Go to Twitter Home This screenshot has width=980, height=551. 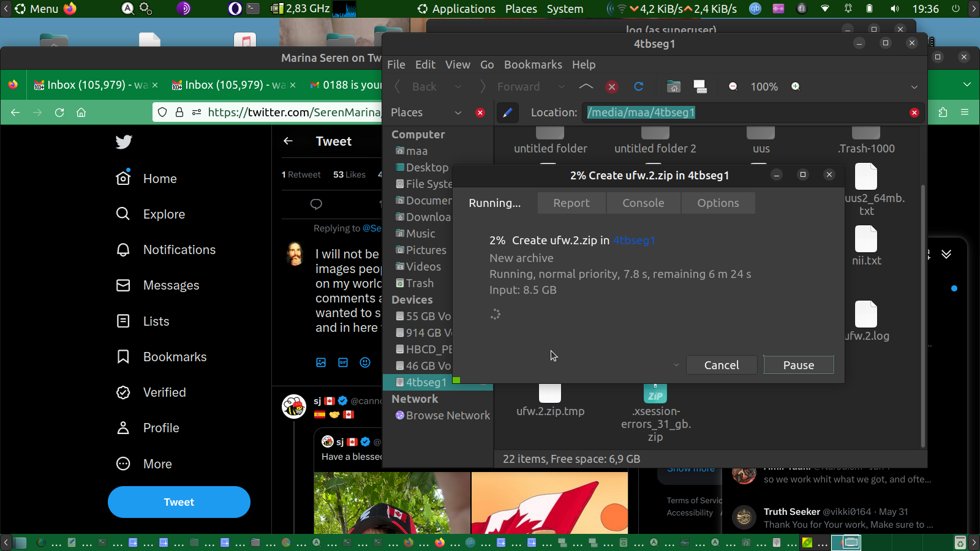pos(146,179)
